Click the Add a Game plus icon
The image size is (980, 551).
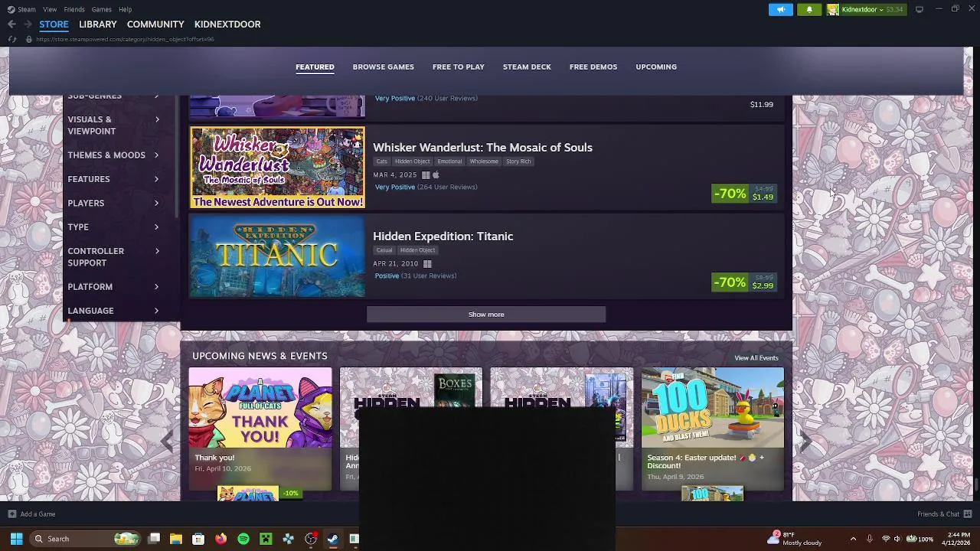pos(11,514)
